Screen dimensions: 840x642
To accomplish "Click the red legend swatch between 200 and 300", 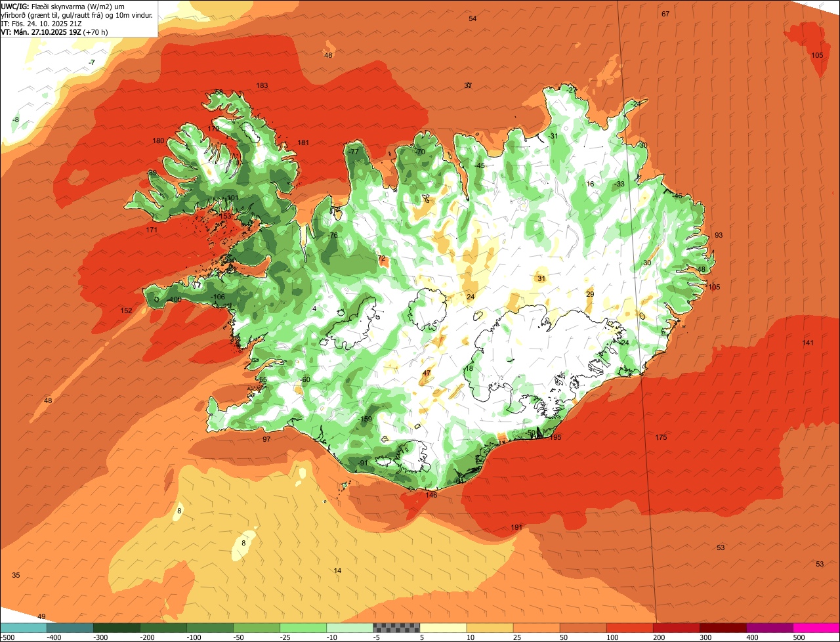I will pyautogui.click(x=676, y=628).
